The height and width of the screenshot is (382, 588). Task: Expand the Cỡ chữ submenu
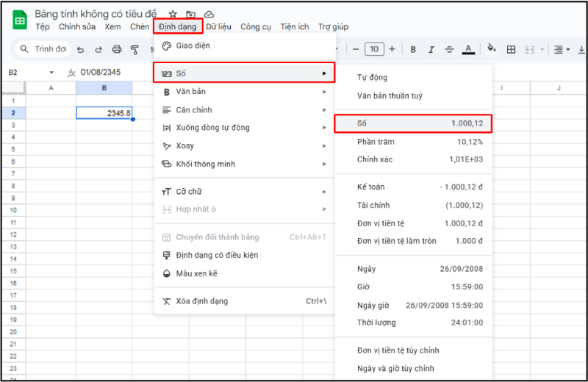point(244,192)
